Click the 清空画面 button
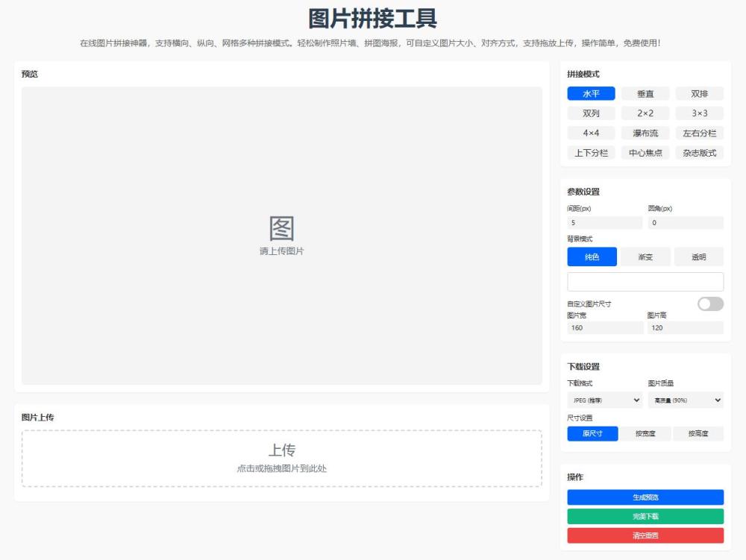 tap(645, 535)
